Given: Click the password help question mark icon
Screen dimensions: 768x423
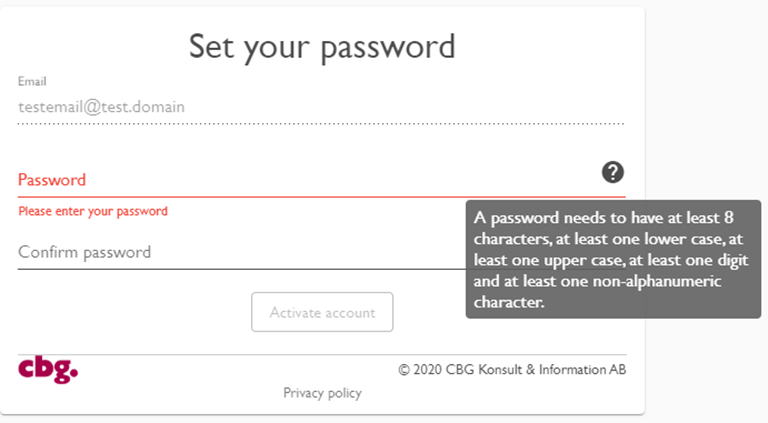Looking at the screenshot, I should coord(613,172).
